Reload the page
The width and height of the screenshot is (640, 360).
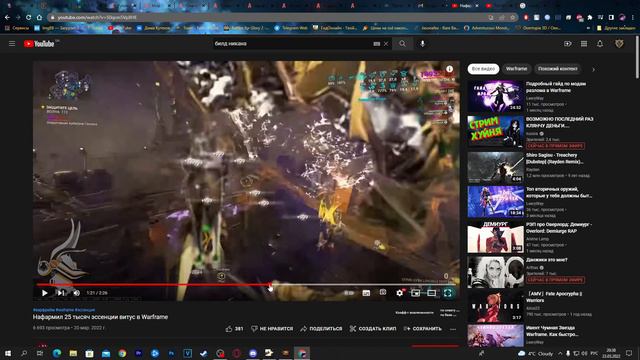29,18
